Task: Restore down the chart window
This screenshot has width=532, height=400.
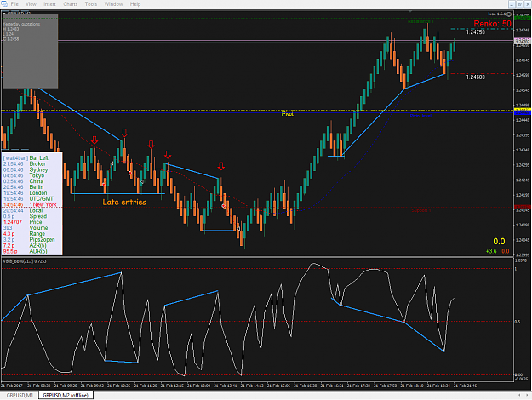Action: pyautogui.click(x=520, y=4)
